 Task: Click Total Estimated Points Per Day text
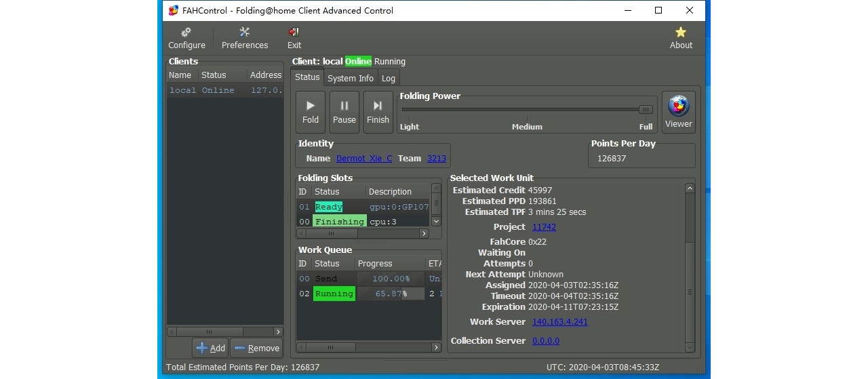243,367
